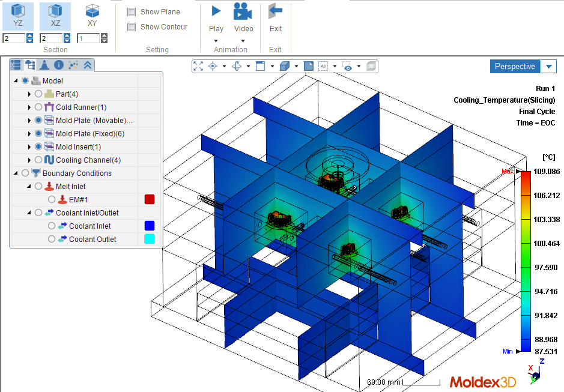564x392 pixels.
Task: Collapse the Melt Inlet tree node
Action: click(x=29, y=186)
